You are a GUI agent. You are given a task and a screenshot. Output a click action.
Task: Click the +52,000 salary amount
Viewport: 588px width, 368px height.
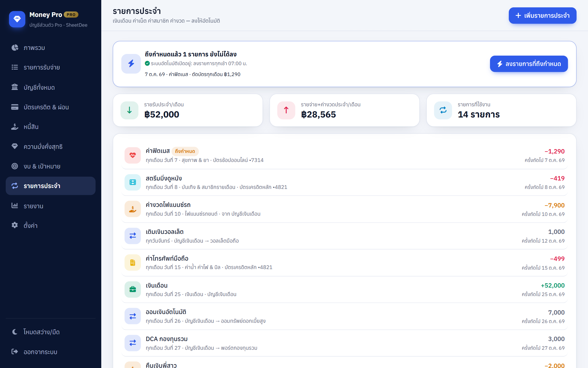(x=553, y=285)
